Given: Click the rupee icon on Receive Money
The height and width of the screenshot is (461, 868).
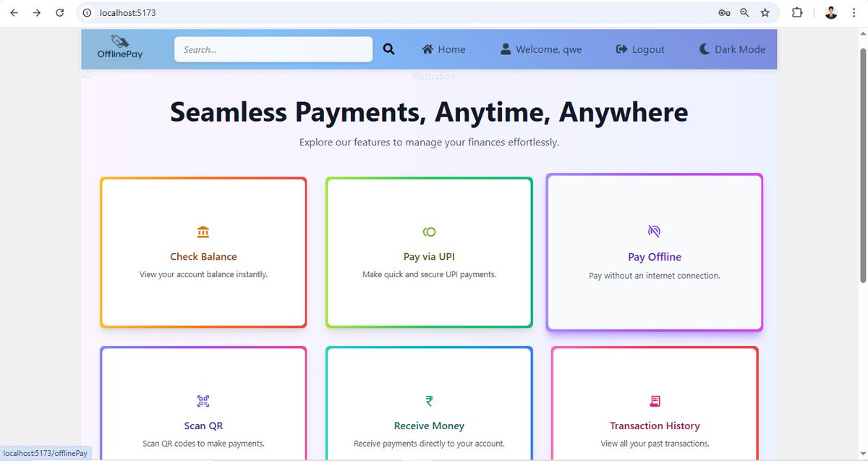Looking at the screenshot, I should tap(429, 401).
